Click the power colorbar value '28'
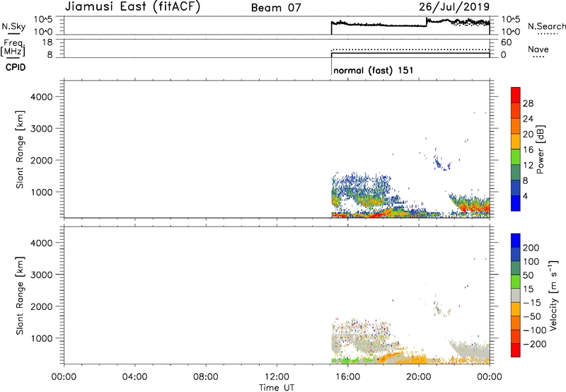 (528, 103)
